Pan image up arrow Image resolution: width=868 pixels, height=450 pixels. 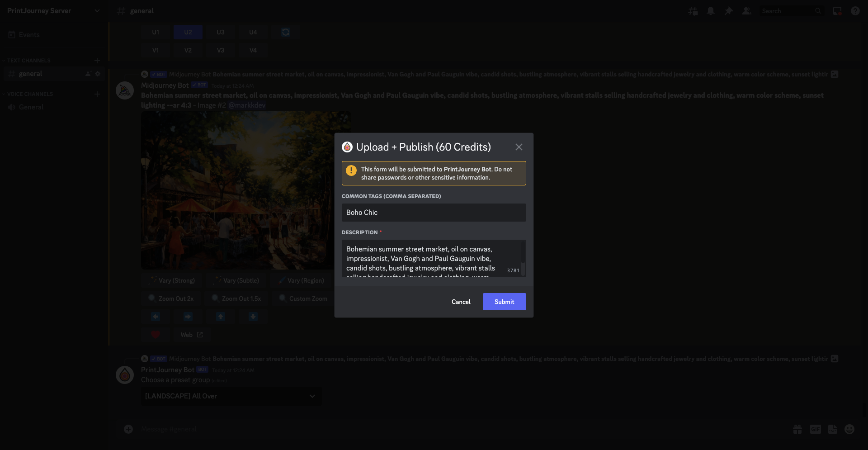point(221,317)
